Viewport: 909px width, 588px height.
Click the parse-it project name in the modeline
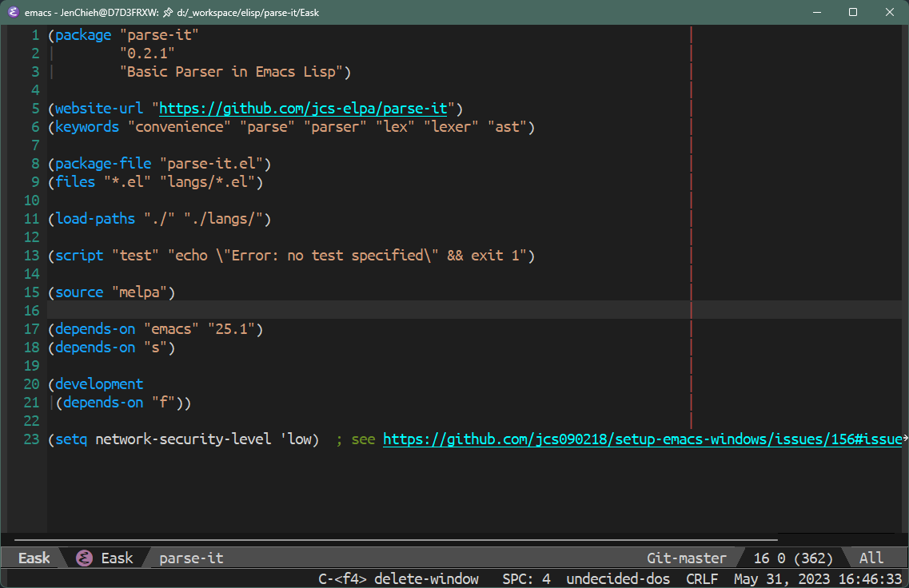tap(191, 558)
